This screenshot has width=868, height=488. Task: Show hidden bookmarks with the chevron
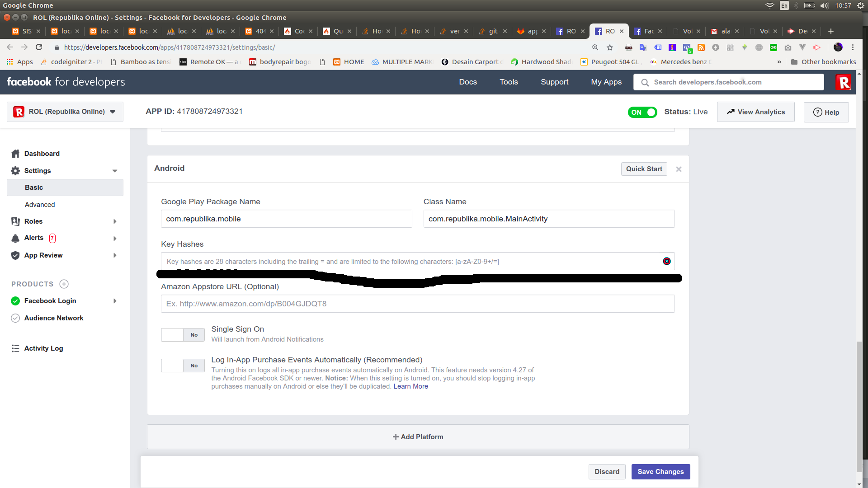(779, 62)
